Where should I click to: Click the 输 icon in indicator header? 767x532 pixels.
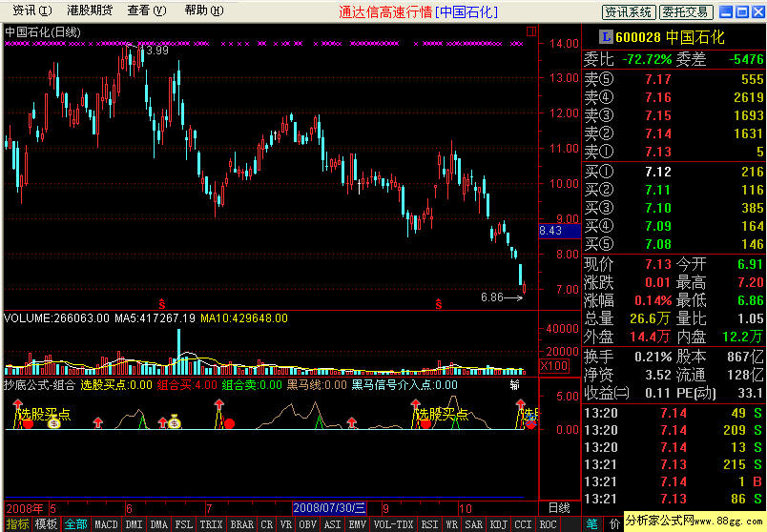[514, 385]
